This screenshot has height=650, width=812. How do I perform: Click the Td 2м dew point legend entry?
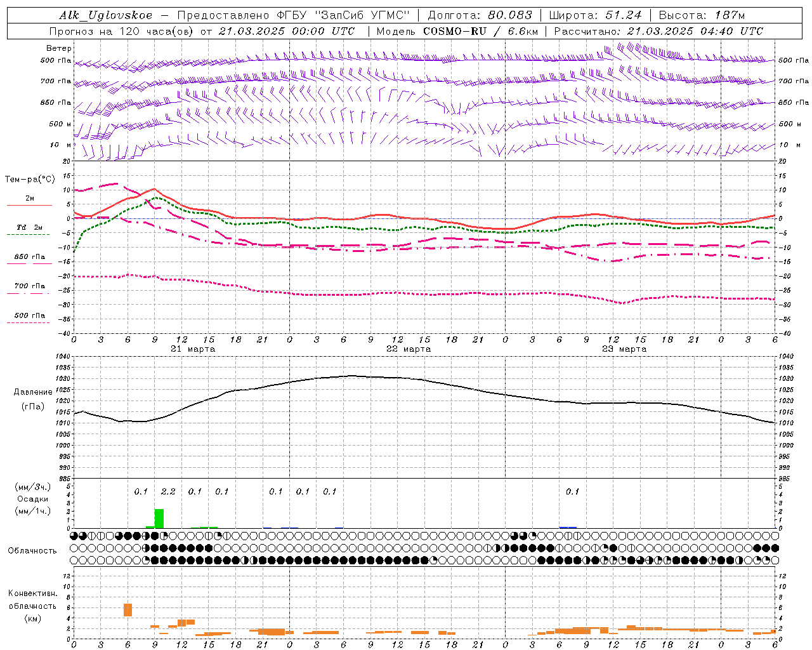[x=30, y=227]
